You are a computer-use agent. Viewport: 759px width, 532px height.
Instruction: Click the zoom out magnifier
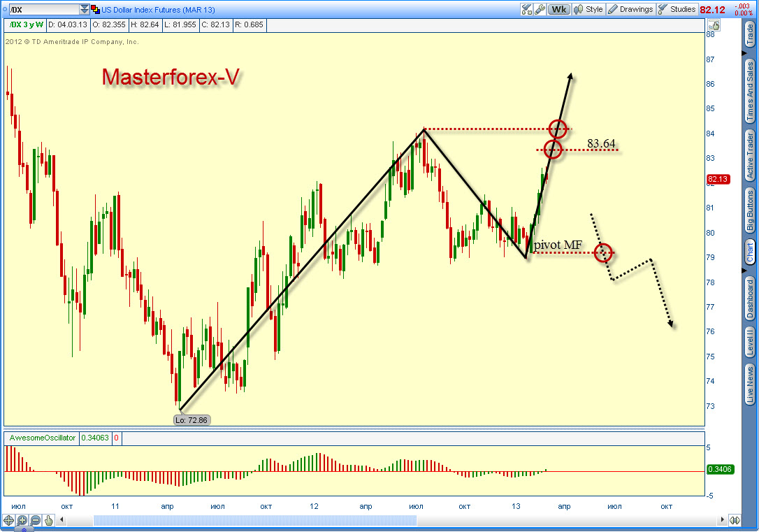point(36,520)
